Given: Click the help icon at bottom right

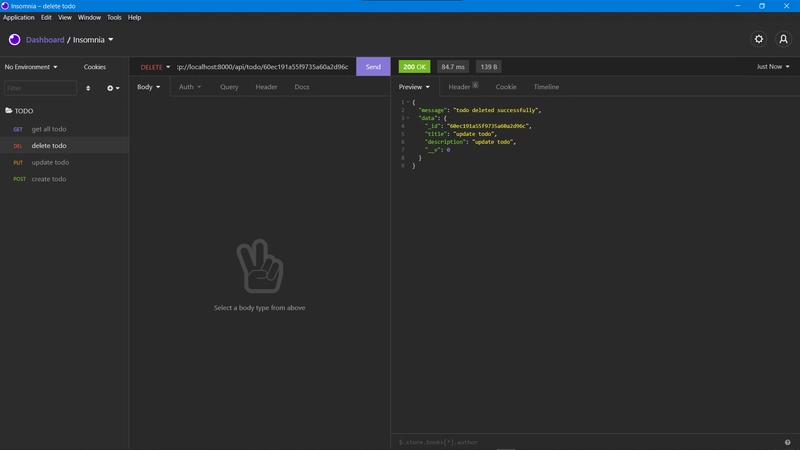Looking at the screenshot, I should 787,442.
